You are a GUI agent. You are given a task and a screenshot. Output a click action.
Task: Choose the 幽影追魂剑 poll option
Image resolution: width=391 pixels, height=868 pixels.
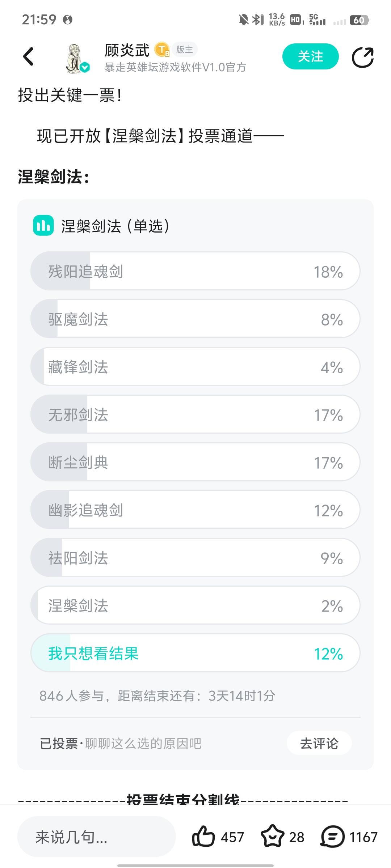click(x=195, y=510)
